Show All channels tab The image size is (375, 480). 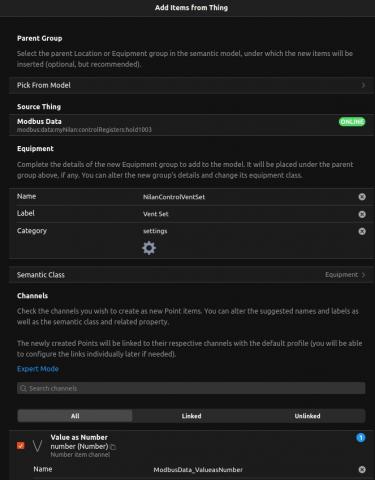click(x=75, y=416)
